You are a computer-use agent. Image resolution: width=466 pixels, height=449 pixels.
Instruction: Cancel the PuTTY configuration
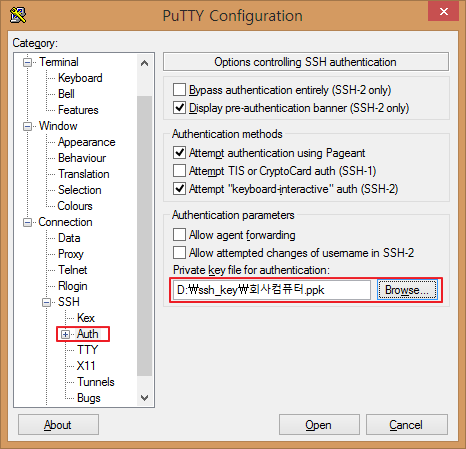pos(407,425)
